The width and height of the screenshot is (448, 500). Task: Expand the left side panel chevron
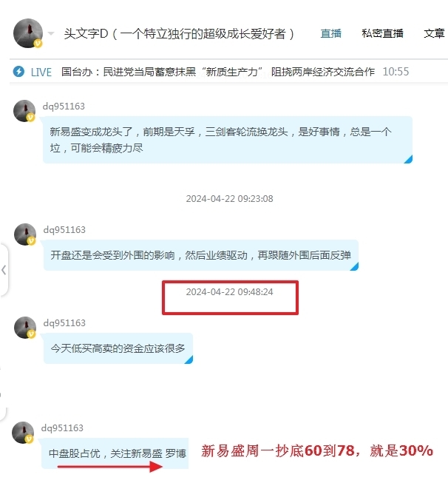4,270
